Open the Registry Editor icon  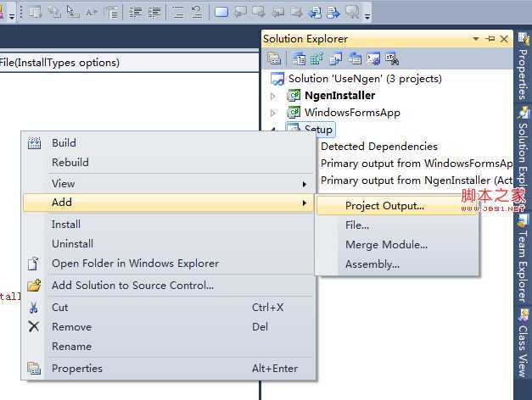[316, 58]
